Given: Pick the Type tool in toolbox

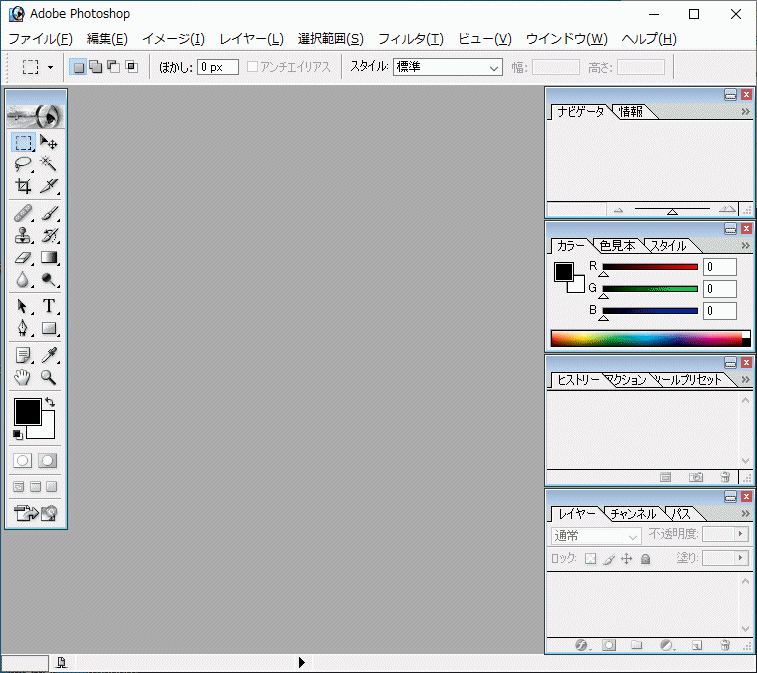Looking at the screenshot, I should pyautogui.click(x=48, y=306).
